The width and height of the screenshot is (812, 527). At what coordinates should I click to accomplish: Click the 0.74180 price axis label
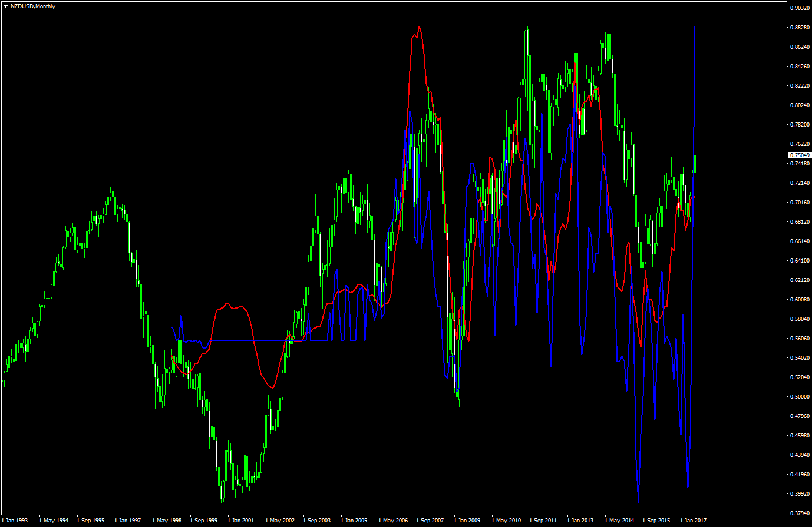coord(800,164)
